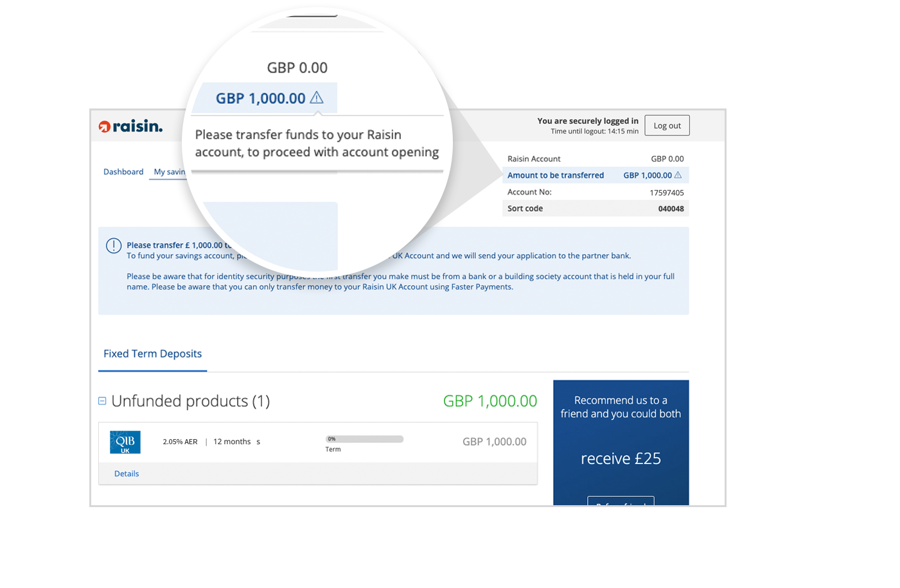
Task: Open the My savings tab
Action: click(x=170, y=171)
